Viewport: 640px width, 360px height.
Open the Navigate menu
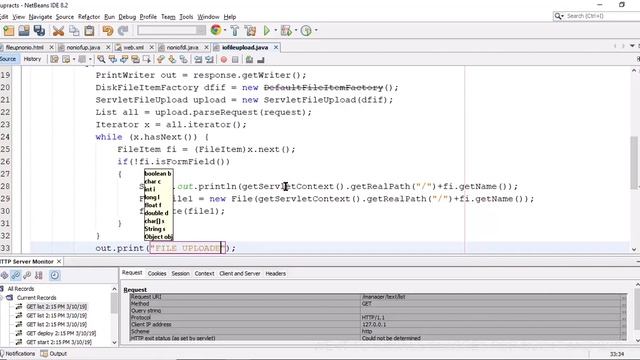(x=40, y=17)
